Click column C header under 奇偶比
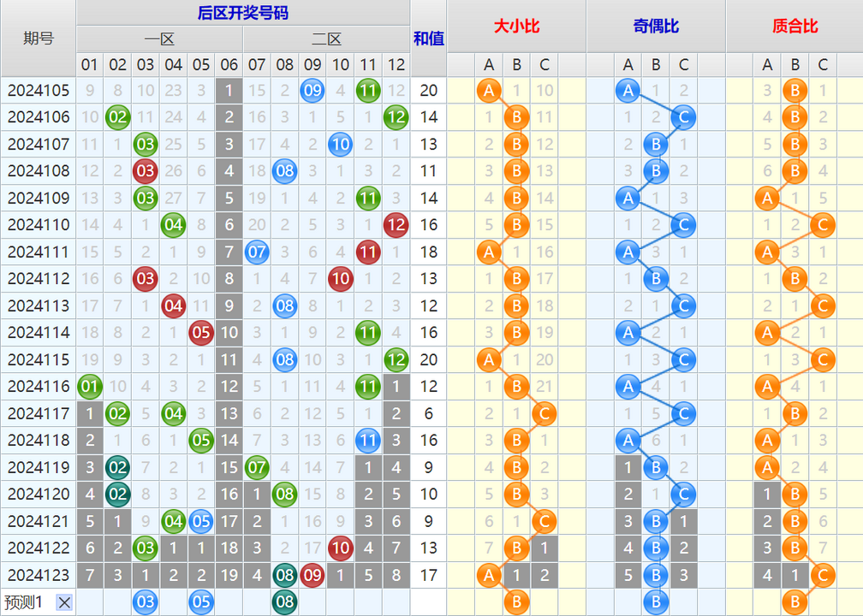 [x=683, y=65]
